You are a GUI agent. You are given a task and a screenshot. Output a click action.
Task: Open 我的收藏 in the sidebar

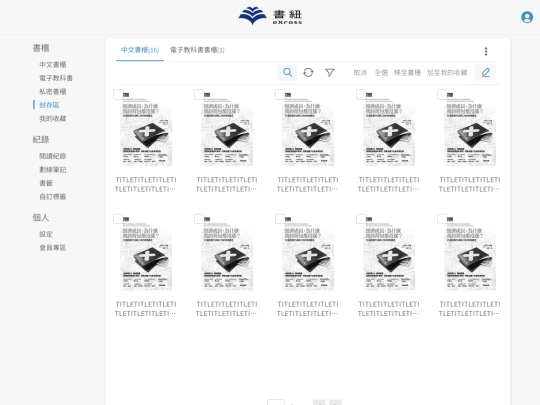(53, 119)
